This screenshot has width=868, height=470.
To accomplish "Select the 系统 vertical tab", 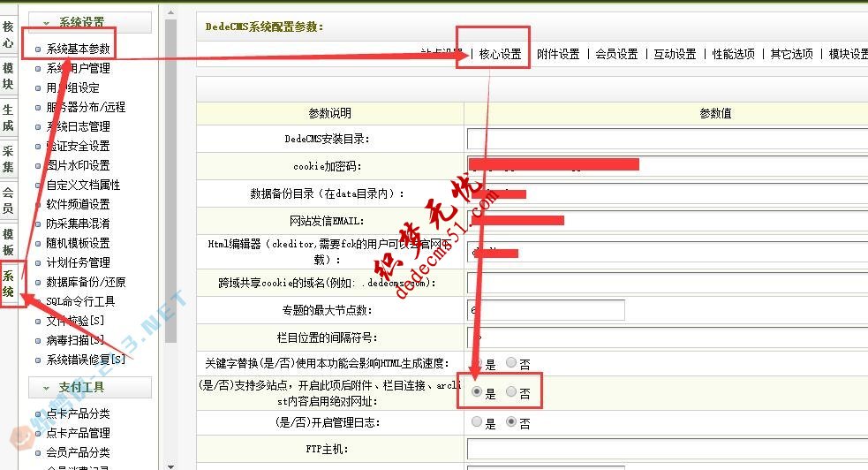I will [x=8, y=284].
